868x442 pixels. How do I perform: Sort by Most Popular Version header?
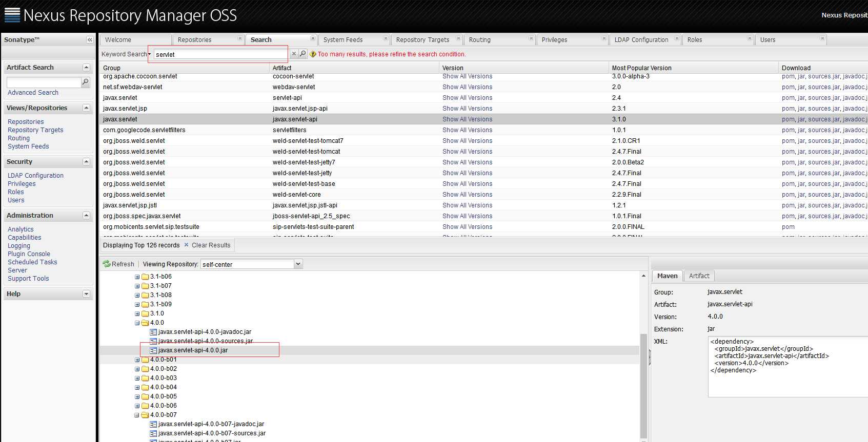pos(693,68)
